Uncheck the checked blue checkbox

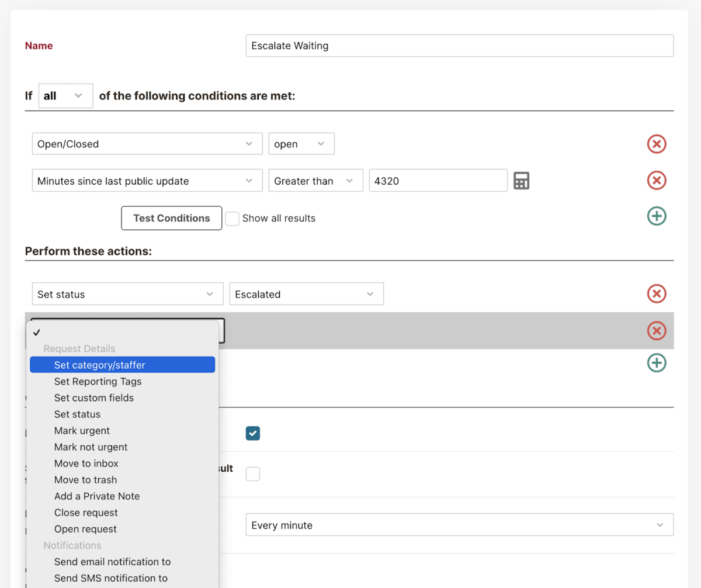coord(253,433)
